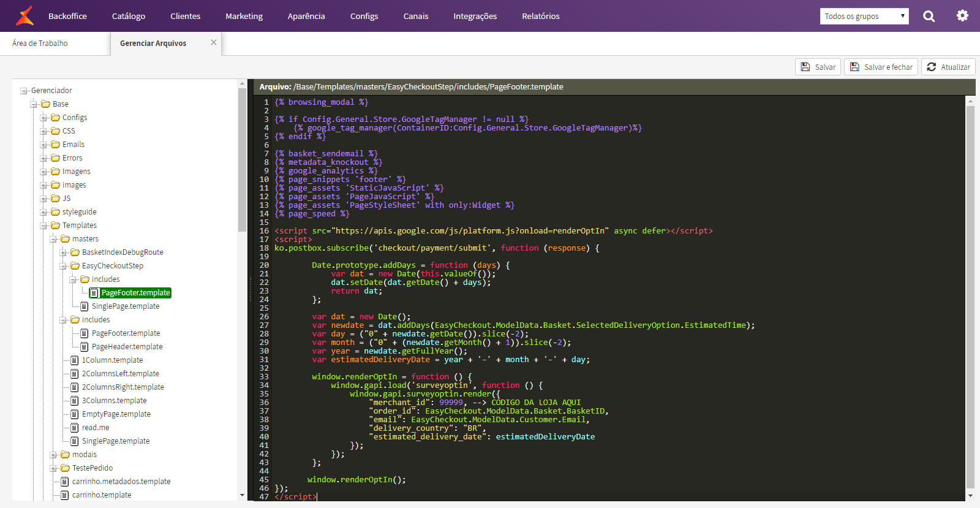This screenshot has height=508, width=980.
Task: Open the Canais menu
Action: [x=416, y=16]
